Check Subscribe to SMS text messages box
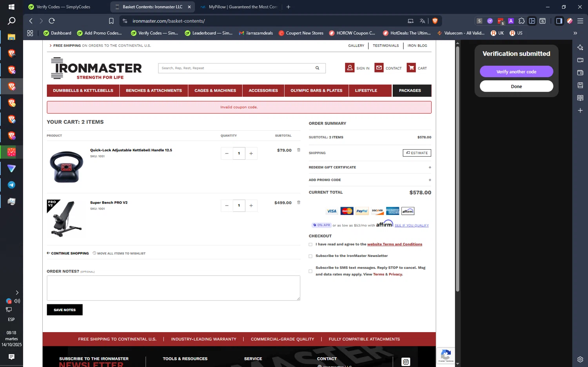 [x=310, y=271]
